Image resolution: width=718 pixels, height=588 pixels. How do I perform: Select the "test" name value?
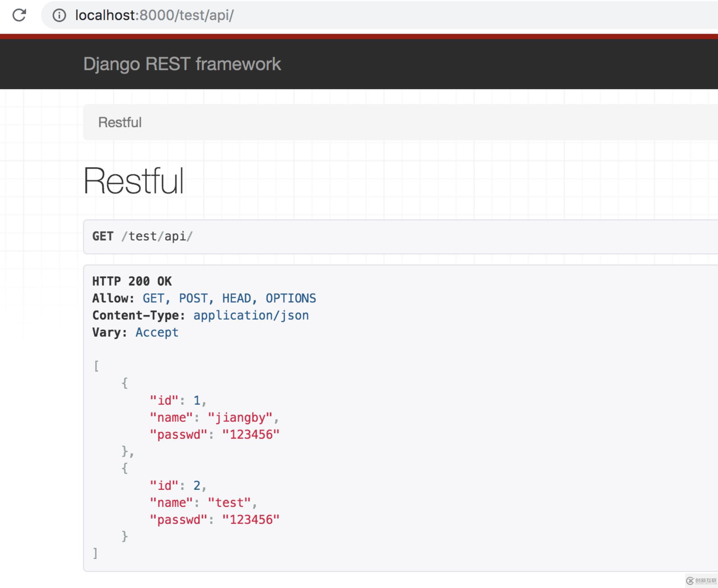pyautogui.click(x=229, y=503)
